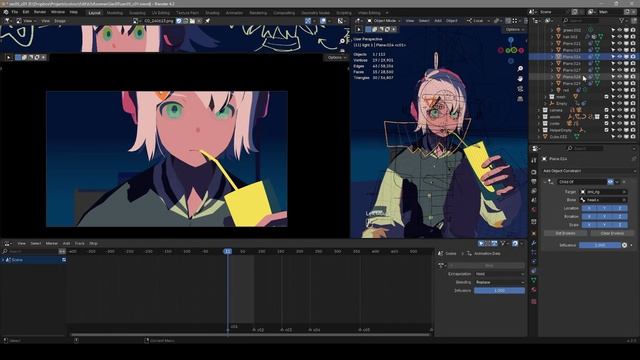The image size is (640, 360).
Task: Open the Output properties tab icon
Action: [x=534, y=182]
